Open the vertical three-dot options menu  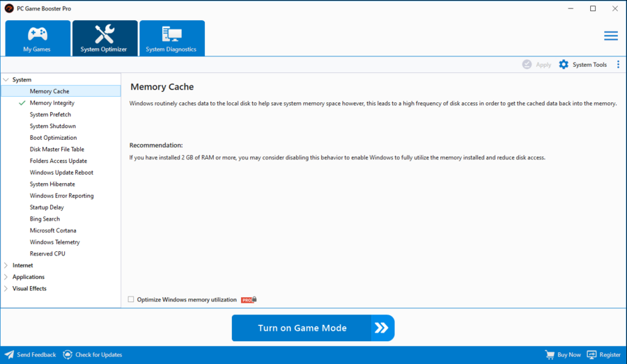tap(618, 64)
